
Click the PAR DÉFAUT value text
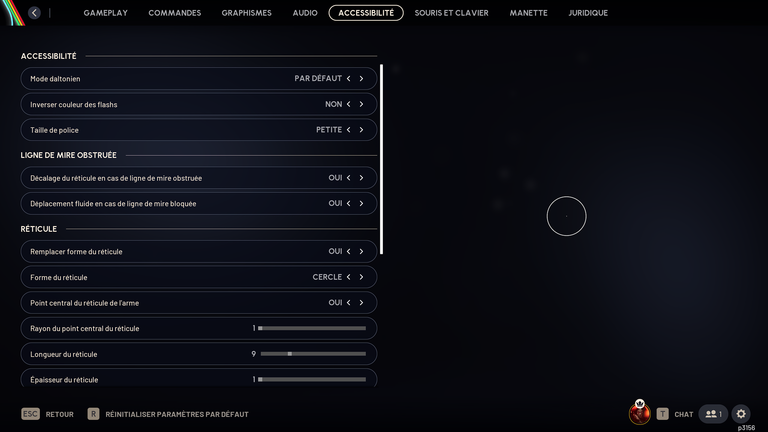[x=318, y=78]
